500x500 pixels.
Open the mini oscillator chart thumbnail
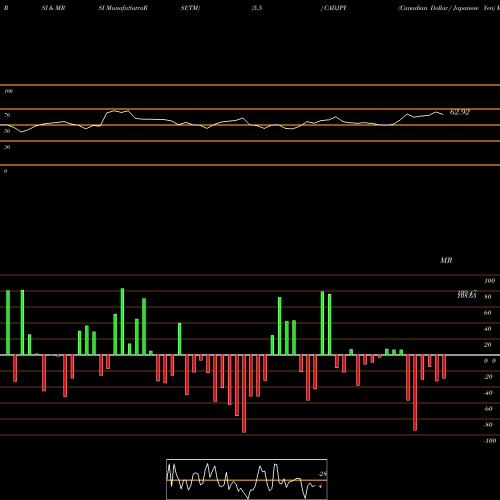pyautogui.click(x=247, y=479)
